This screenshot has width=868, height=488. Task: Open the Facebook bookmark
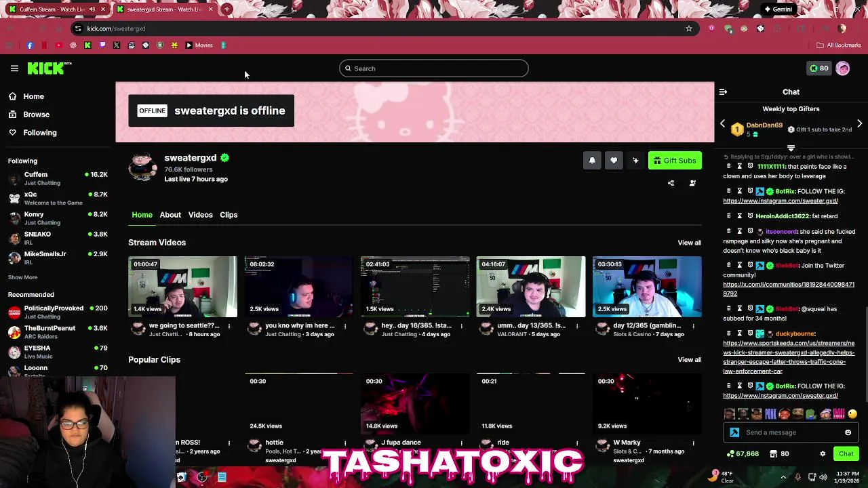click(x=30, y=45)
